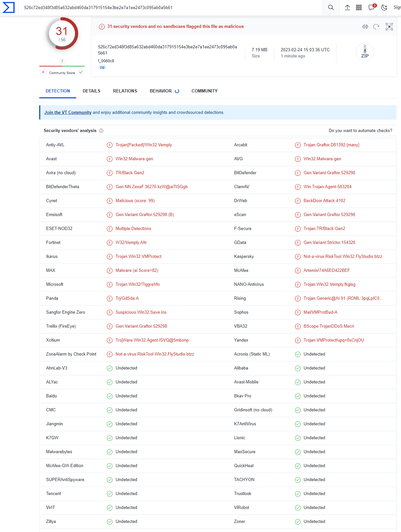The image size is (401, 532).
Task: Open the RELATIONS tab
Action: tap(125, 91)
